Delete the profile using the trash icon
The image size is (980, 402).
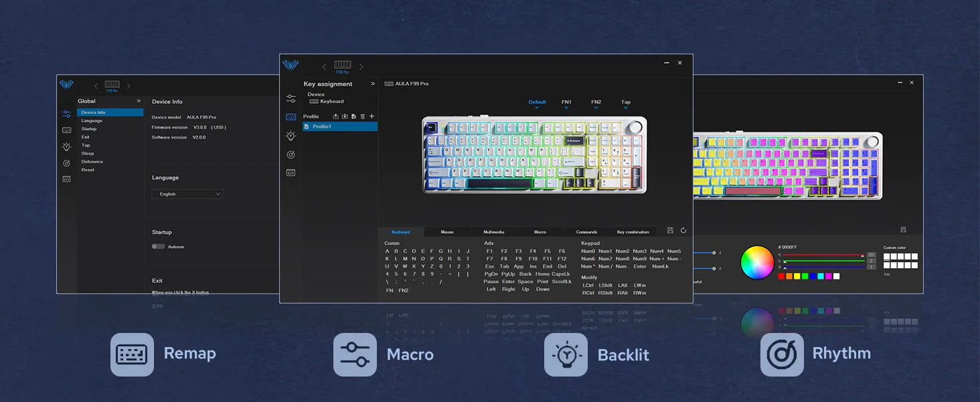363,117
